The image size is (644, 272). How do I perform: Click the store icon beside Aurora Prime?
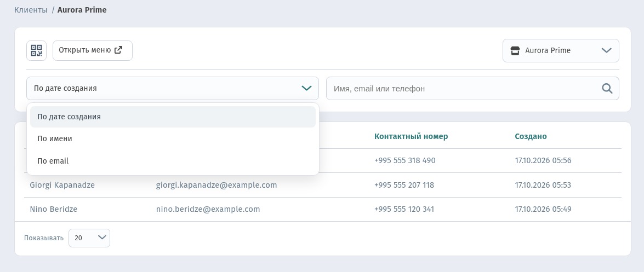tap(515, 50)
